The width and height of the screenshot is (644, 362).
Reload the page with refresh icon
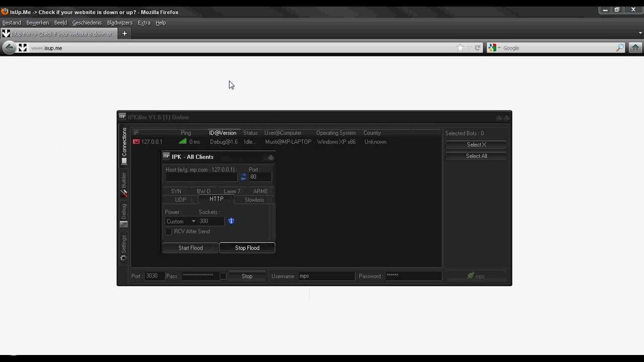point(477,48)
